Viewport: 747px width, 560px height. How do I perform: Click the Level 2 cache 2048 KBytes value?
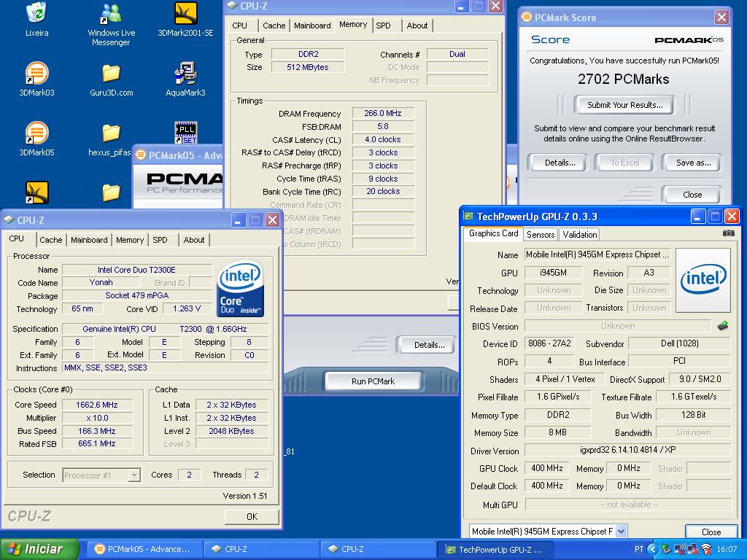pos(231,431)
